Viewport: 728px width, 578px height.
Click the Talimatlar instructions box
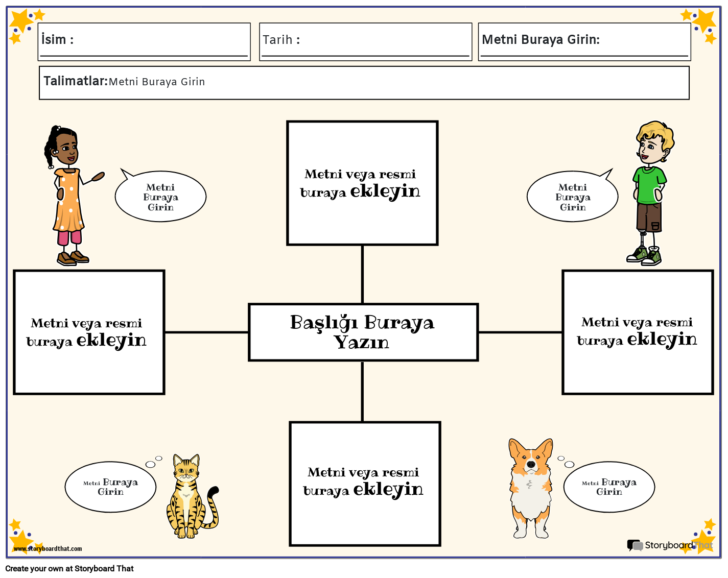[x=364, y=83]
